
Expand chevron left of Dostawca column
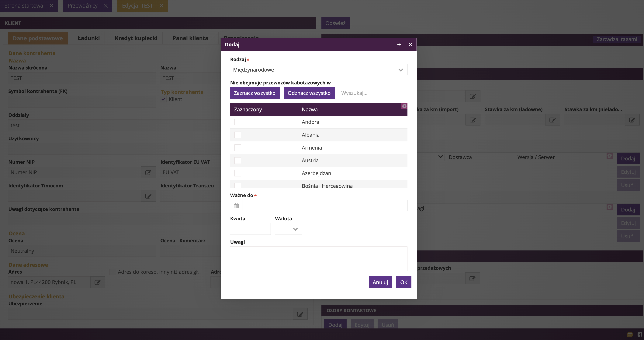(441, 157)
